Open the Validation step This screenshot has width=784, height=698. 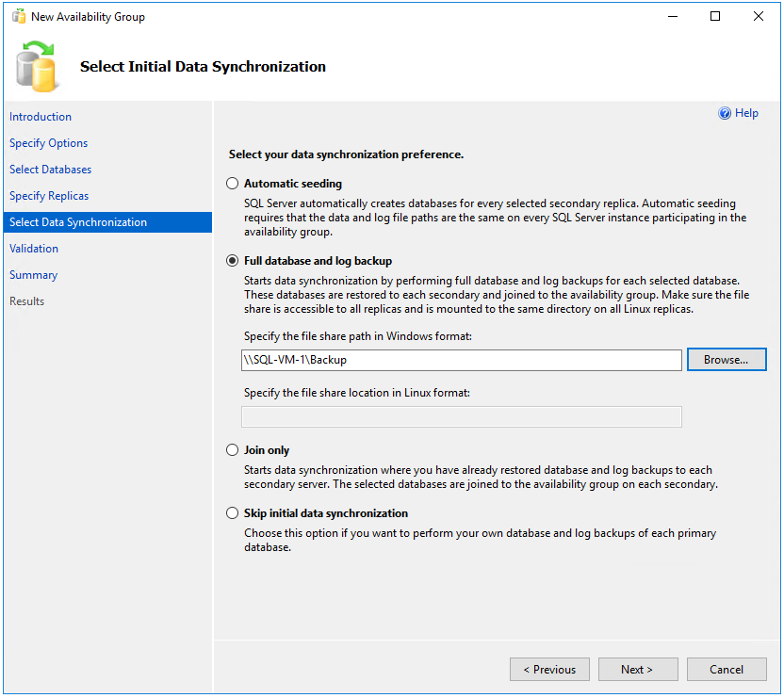(33, 248)
